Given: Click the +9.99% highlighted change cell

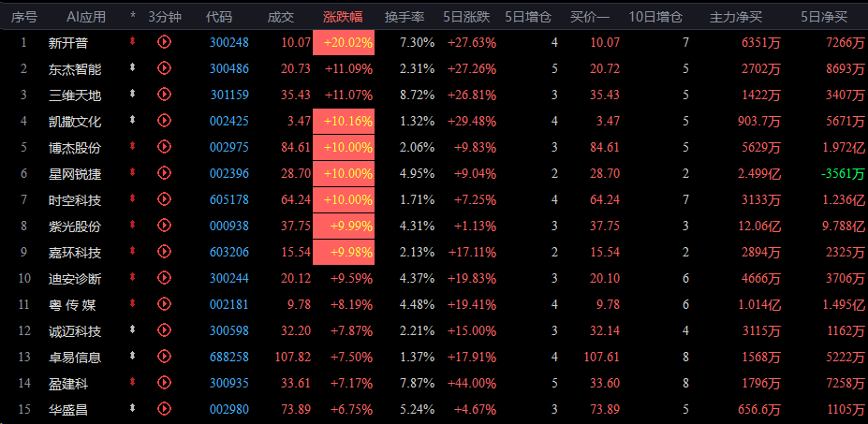Looking at the screenshot, I should (344, 226).
